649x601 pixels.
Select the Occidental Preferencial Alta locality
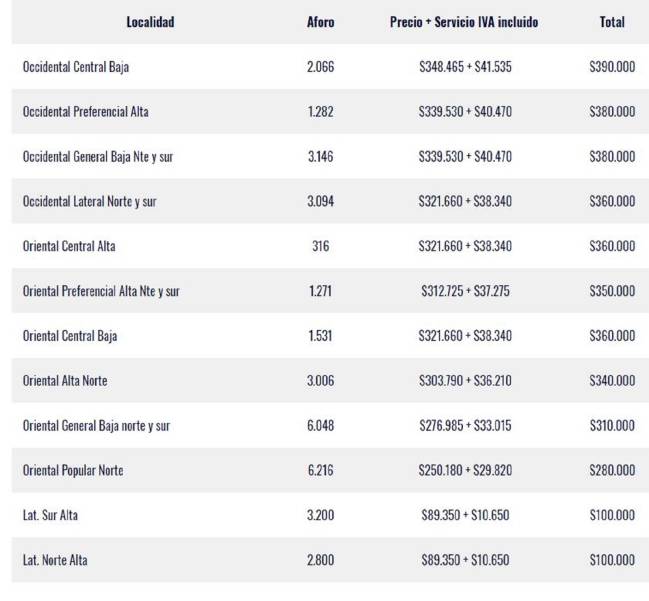(86, 112)
